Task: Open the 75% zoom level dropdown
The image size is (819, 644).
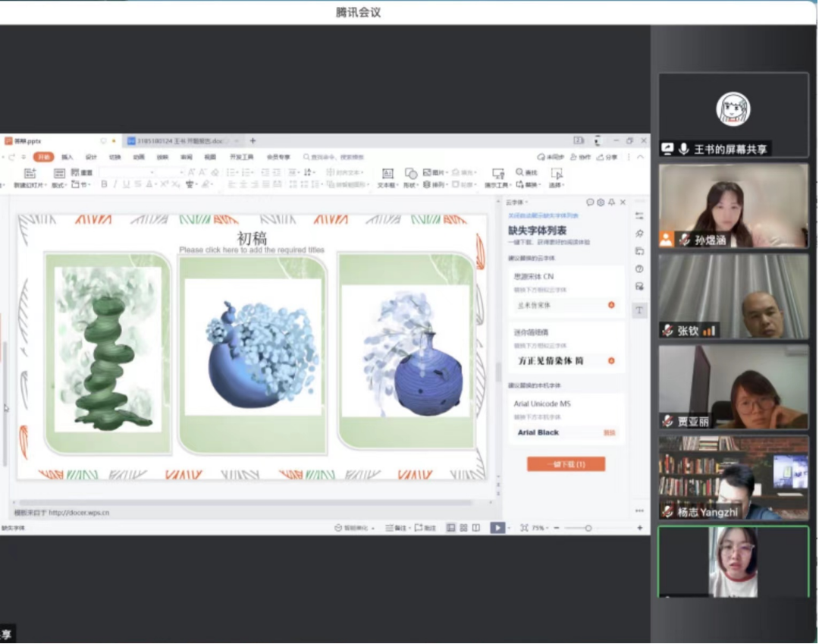Action: coord(539,528)
